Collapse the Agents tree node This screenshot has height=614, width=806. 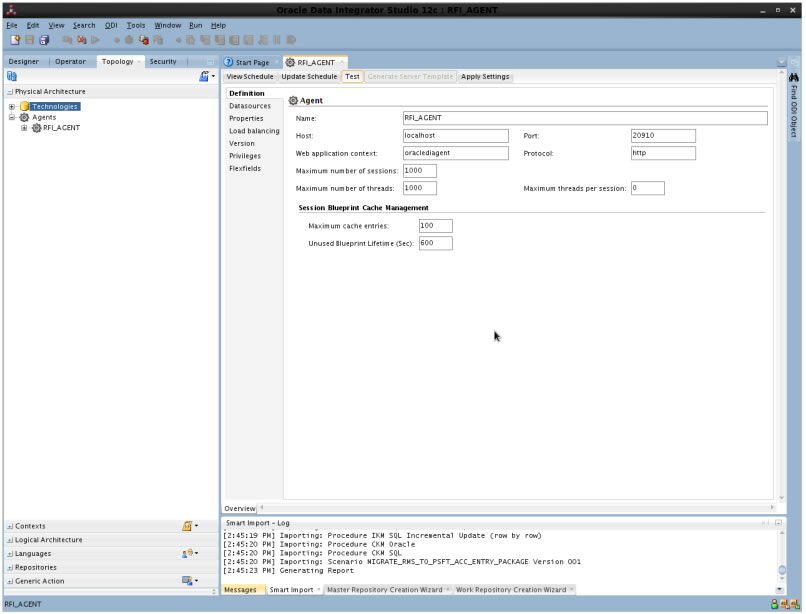click(11, 118)
